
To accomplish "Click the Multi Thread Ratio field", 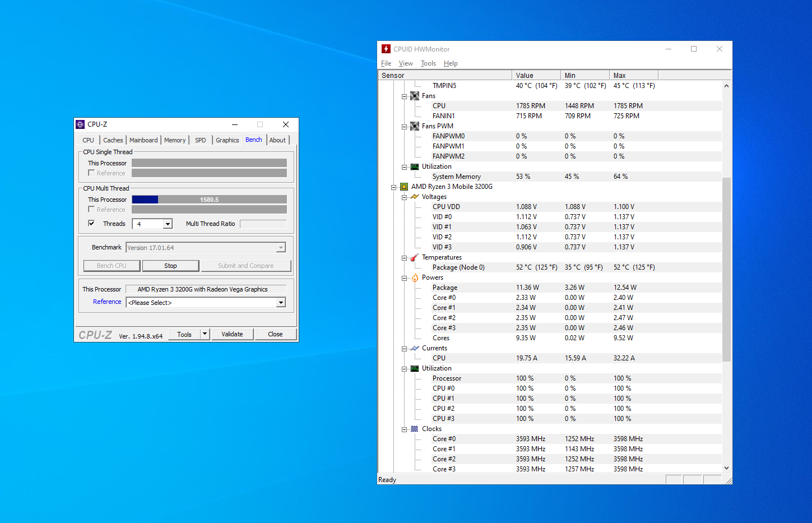I will pyautogui.click(x=263, y=224).
